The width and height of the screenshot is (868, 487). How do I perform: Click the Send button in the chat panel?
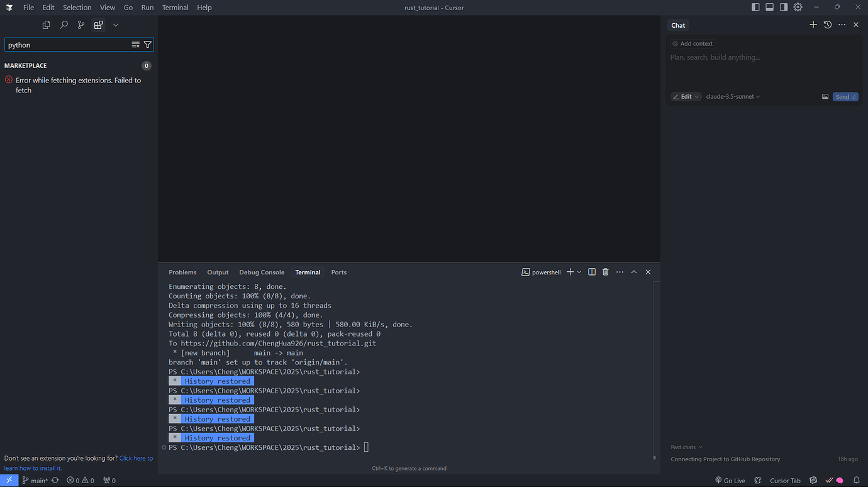(x=845, y=96)
